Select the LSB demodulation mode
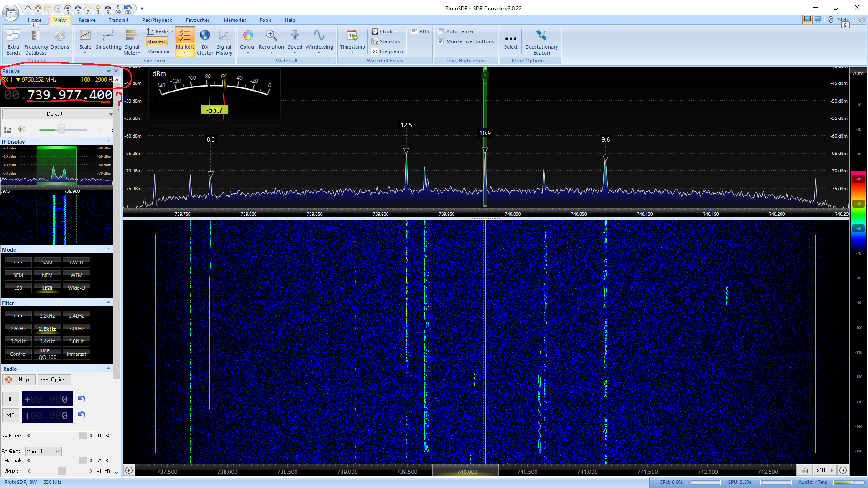The height and width of the screenshot is (488, 868). pos(18,288)
